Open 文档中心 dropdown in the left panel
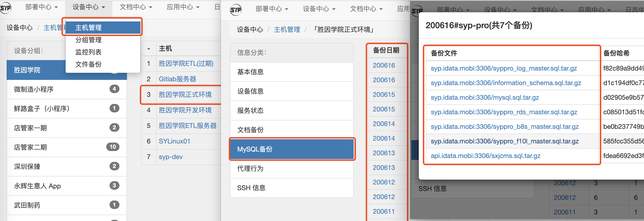Image resolution: width=644 pixels, height=221 pixels. tap(136, 7)
